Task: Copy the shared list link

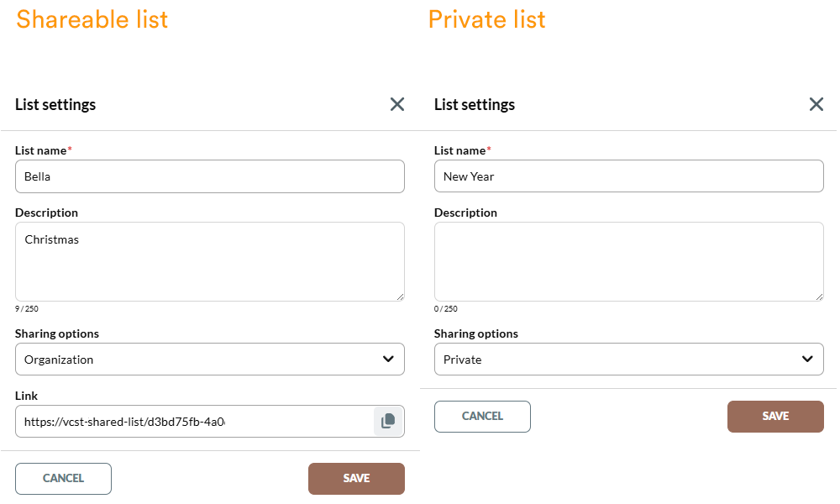Action: tap(387, 422)
